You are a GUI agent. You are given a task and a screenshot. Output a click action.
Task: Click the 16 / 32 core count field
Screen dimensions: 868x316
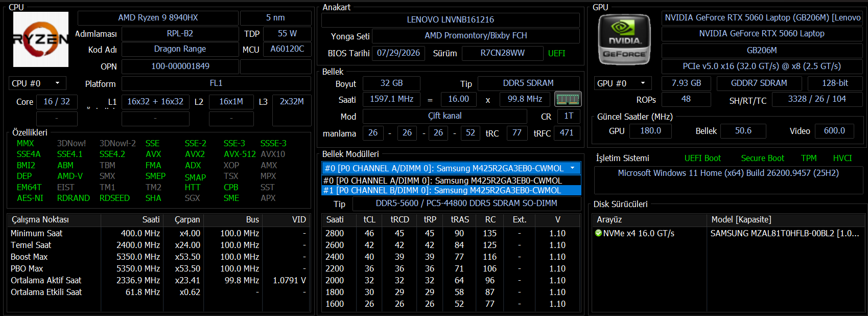click(x=57, y=102)
